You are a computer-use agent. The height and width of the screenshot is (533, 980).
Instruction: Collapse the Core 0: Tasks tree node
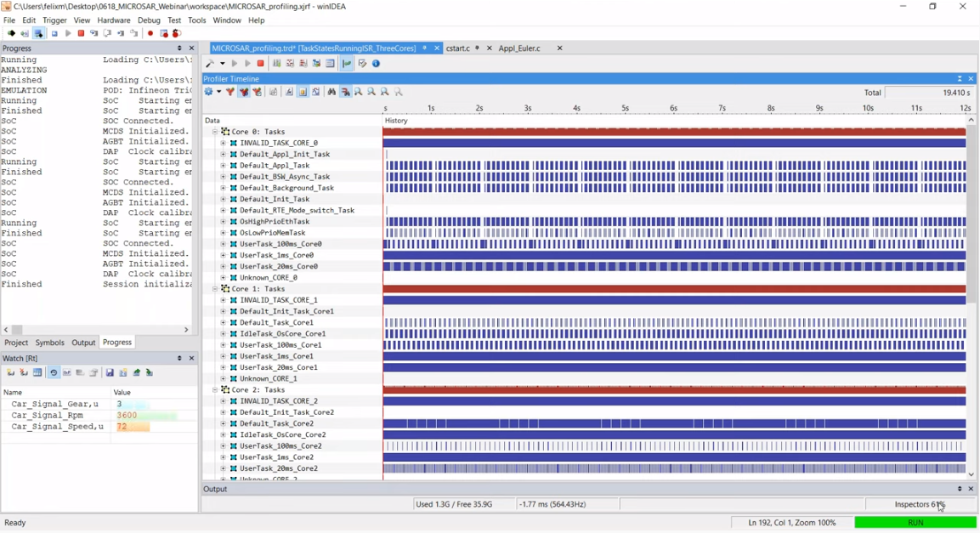(215, 132)
